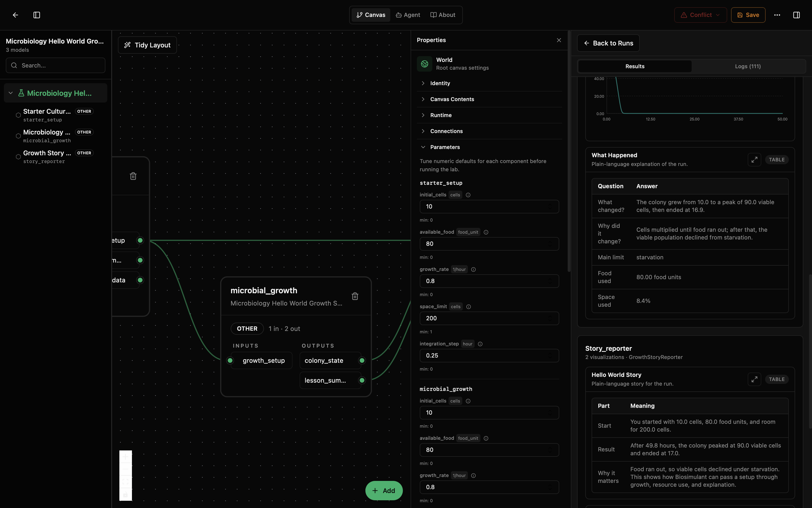Select the Starter Culture model in tree

(x=55, y=115)
